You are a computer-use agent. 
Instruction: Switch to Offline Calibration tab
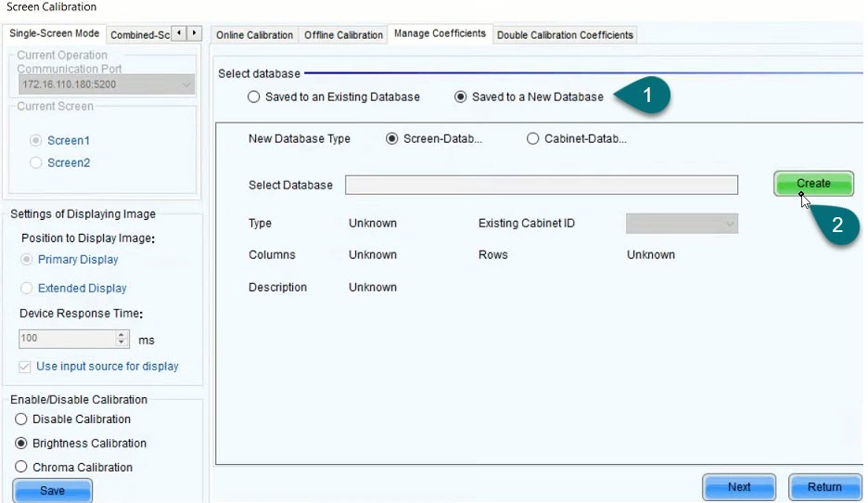pos(343,35)
